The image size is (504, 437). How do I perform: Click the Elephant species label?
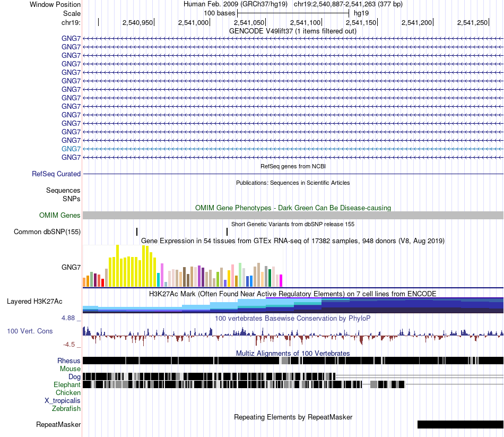point(67,385)
